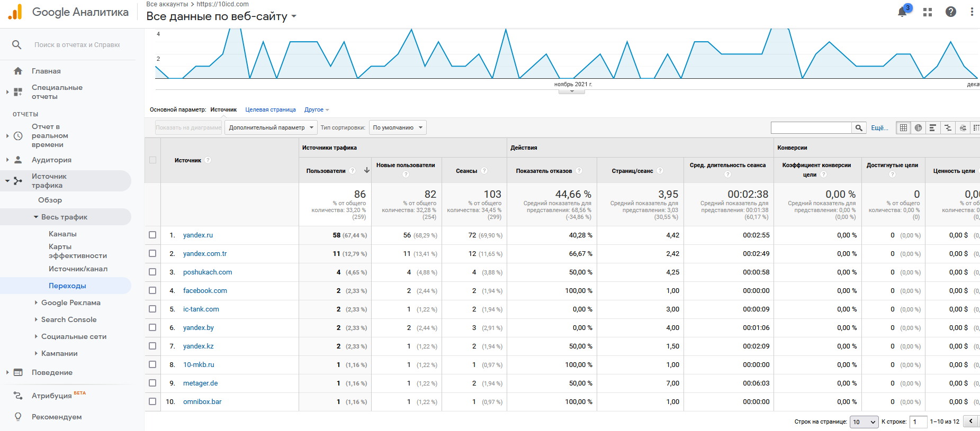Image resolution: width=980 pixels, height=431 pixels.
Task: Open the Дополнительный параметр dropdown
Action: point(271,127)
